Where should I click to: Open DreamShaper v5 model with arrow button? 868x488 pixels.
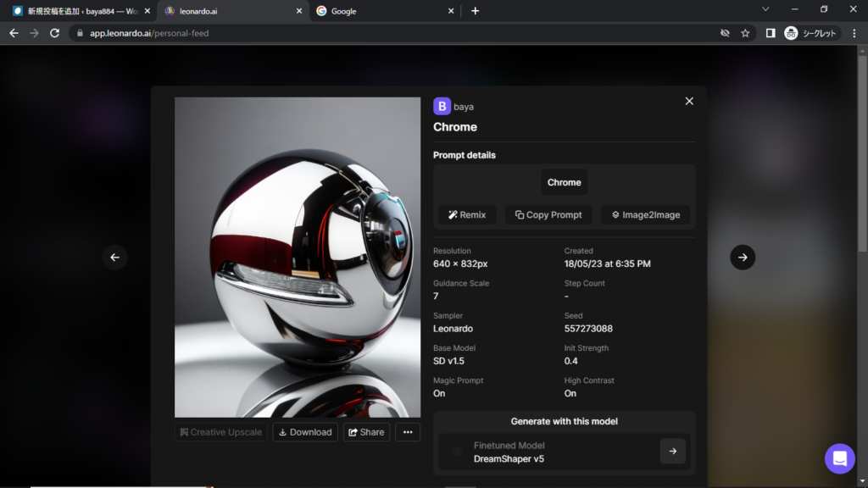[x=672, y=452]
